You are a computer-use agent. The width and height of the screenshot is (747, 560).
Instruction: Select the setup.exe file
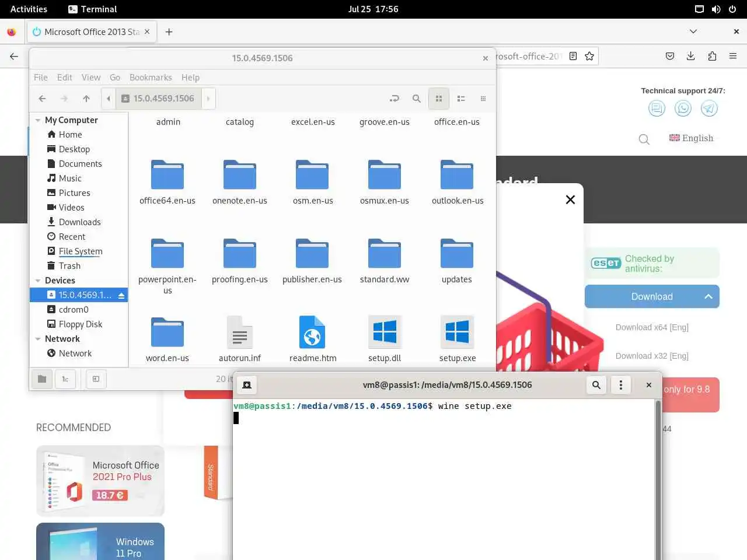pyautogui.click(x=457, y=339)
